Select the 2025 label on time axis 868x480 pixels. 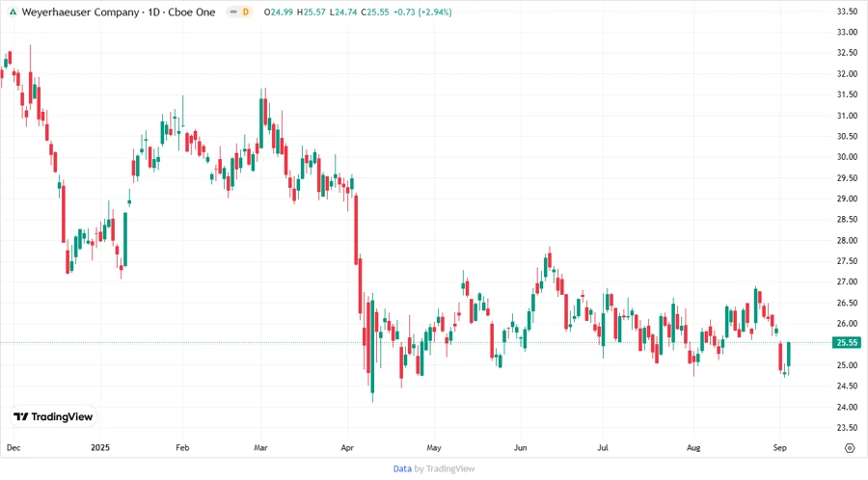100,447
